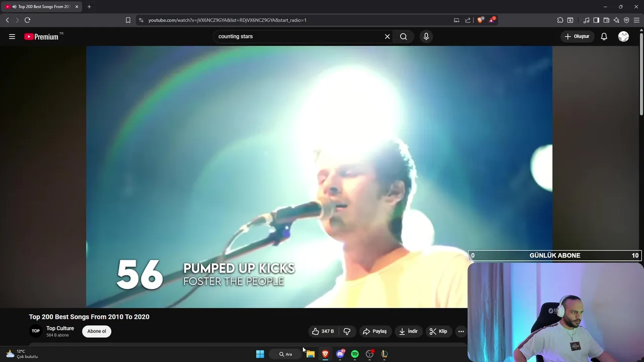Open the weather widget showing 12°C
The height and width of the screenshot is (362, 644).
[x=22, y=354]
